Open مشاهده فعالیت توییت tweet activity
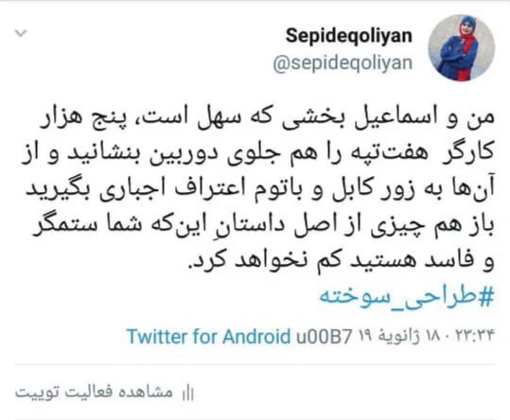This screenshot has height=420, width=510. coord(94,393)
